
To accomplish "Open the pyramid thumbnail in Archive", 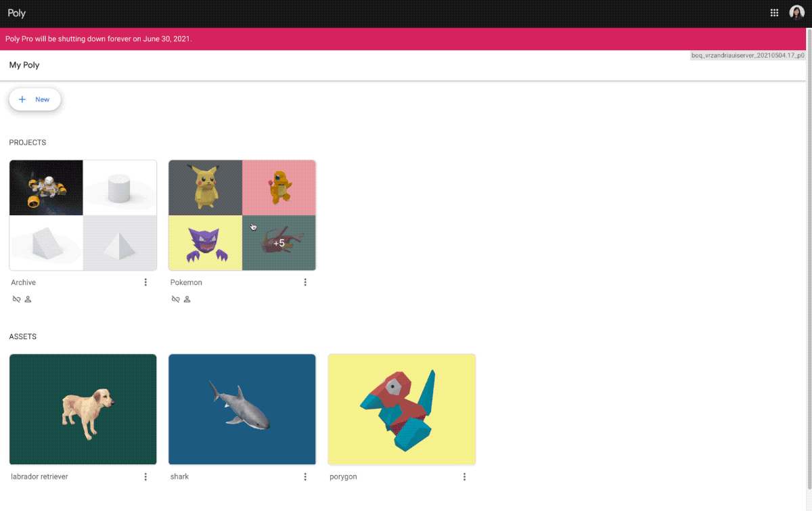I will click(x=120, y=243).
